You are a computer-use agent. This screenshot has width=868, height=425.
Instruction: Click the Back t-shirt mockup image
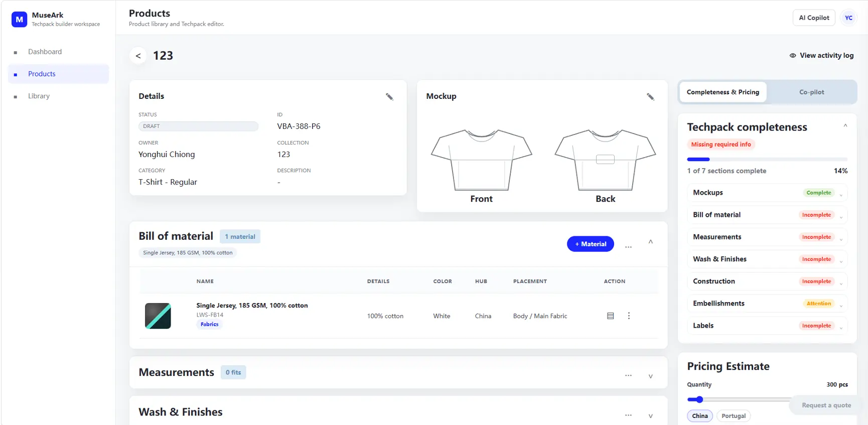tap(605, 160)
